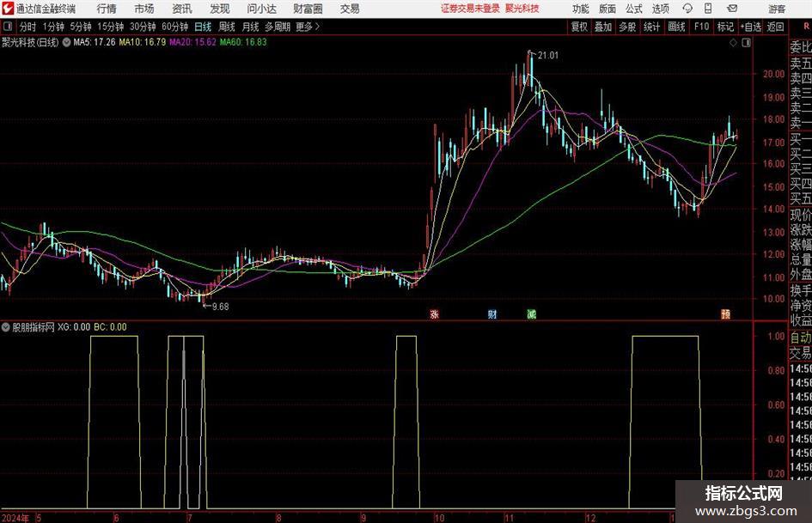Click the 21.01 high price label
This screenshot has width=812, height=523.
tap(548, 56)
